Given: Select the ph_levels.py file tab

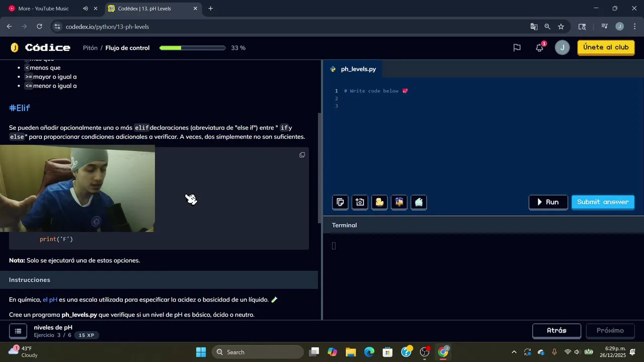Looking at the screenshot, I should click(353, 69).
